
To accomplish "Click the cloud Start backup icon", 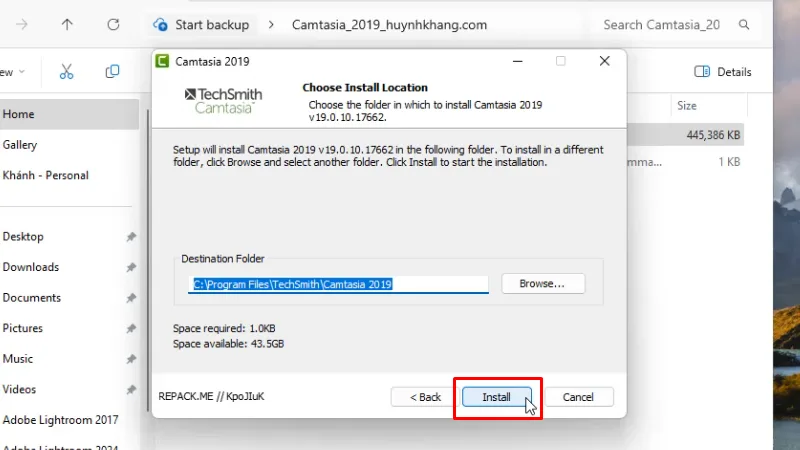I will point(159,24).
